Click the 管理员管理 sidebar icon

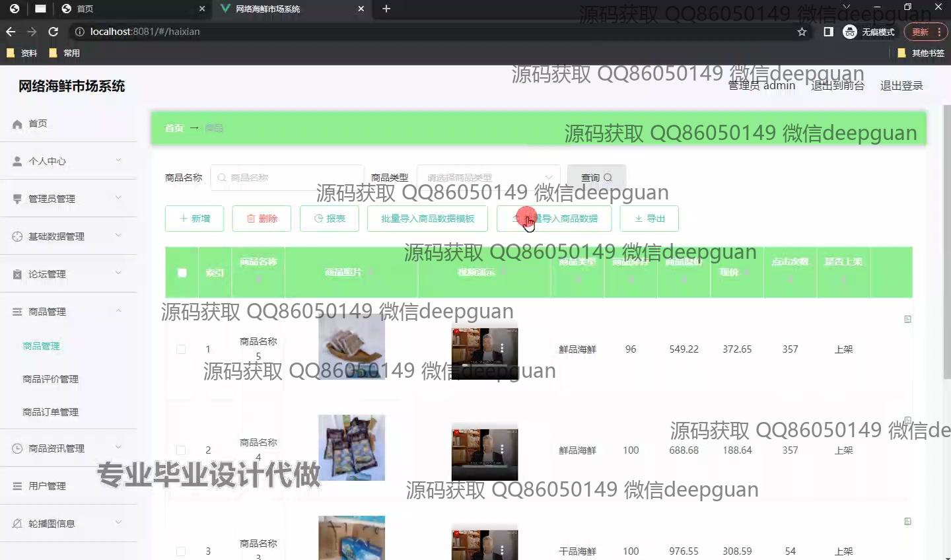click(x=17, y=199)
